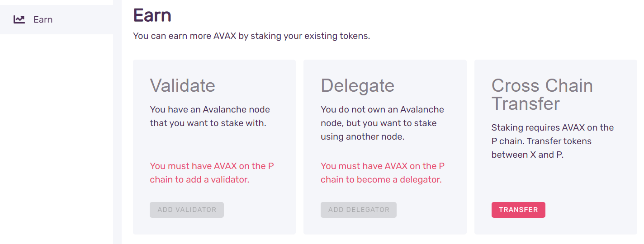Image resolution: width=644 pixels, height=244 pixels.
Task: Click the 'Staking requires AVAX on the P chain' text
Action: (x=552, y=128)
